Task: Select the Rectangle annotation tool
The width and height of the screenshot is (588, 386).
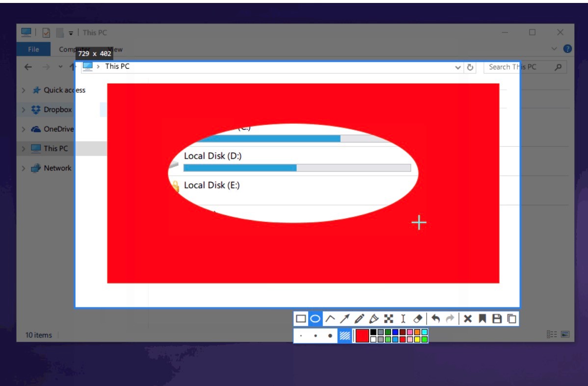Action: (301, 319)
